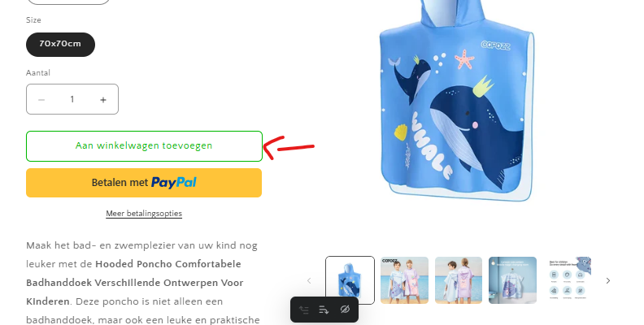Screen dimensions: 644x325
Task: Select the 70x70cm size option
Action: click(x=60, y=45)
